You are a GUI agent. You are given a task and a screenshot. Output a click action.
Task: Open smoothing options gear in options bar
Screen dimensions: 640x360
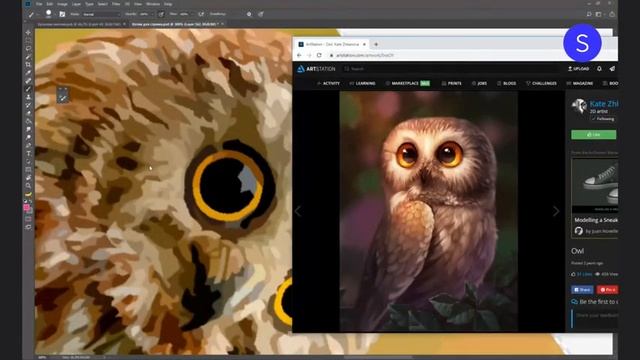point(249,14)
